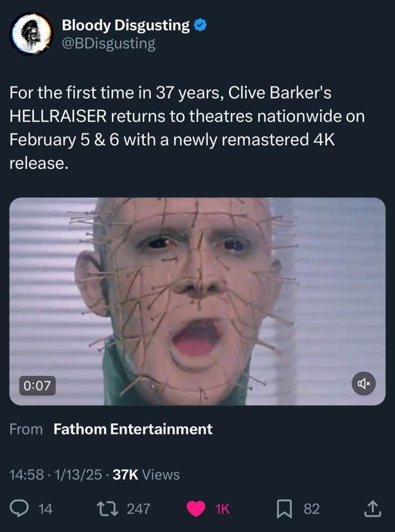395x532 pixels.
Task: Click the reply count 14
Action: click(45, 509)
